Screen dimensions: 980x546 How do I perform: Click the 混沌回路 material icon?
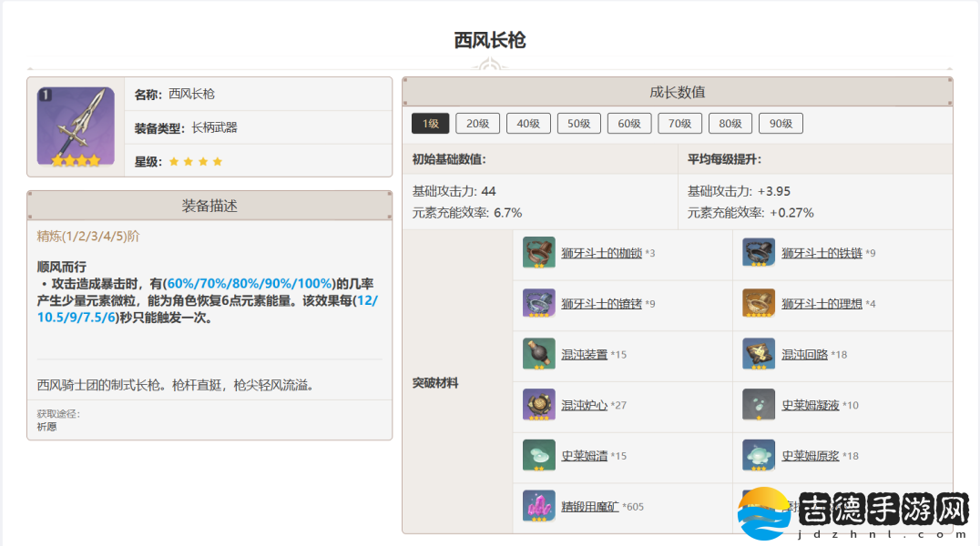(x=759, y=354)
